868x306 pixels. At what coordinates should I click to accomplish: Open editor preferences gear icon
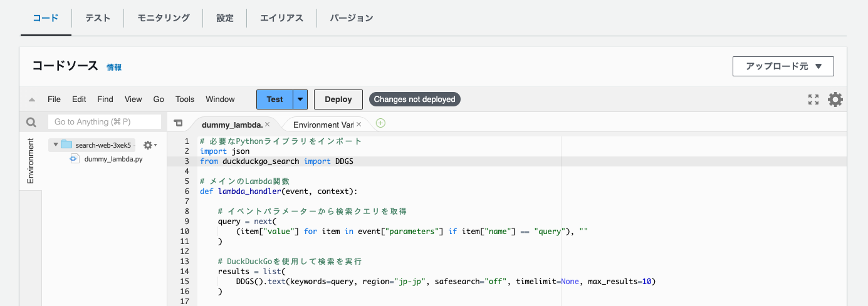(x=835, y=99)
